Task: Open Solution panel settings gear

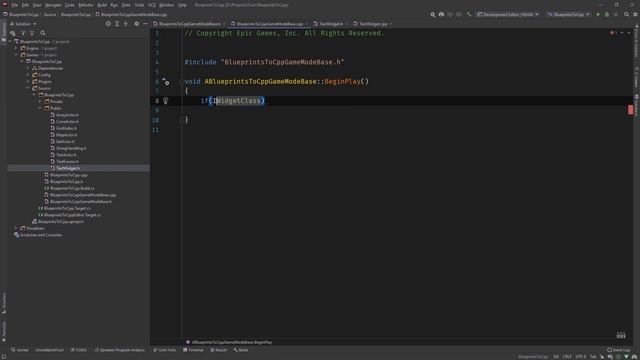Action: (x=137, y=24)
